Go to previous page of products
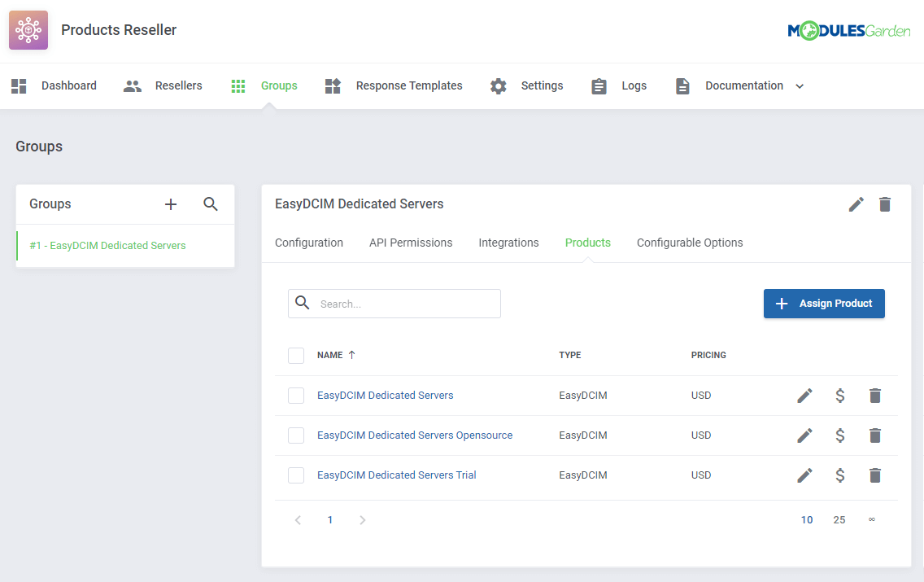924x582 pixels. coord(299,520)
